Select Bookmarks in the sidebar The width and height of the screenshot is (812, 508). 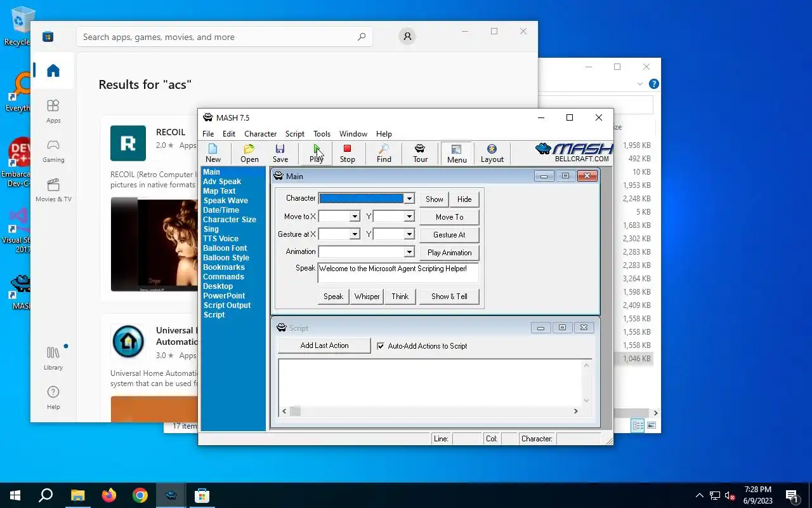pyautogui.click(x=223, y=267)
